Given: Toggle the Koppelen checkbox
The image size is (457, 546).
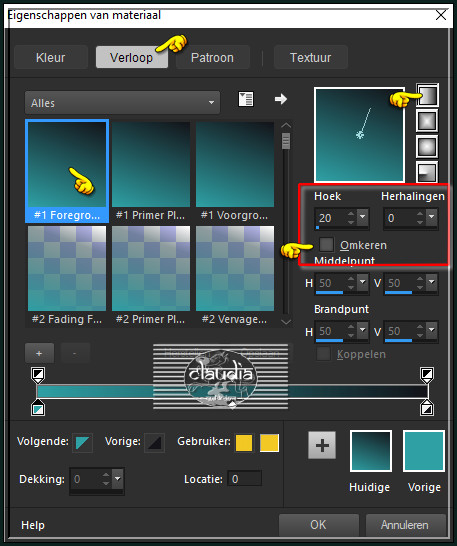Looking at the screenshot, I should (x=323, y=354).
